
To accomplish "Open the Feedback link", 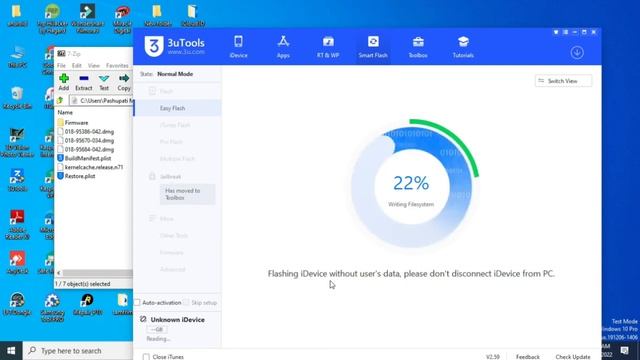I will click(528, 357).
